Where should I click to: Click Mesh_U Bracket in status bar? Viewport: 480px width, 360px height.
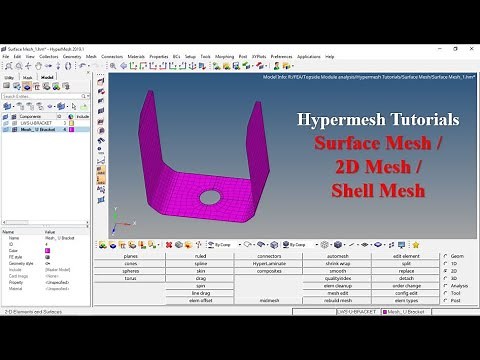pyautogui.click(x=406, y=312)
